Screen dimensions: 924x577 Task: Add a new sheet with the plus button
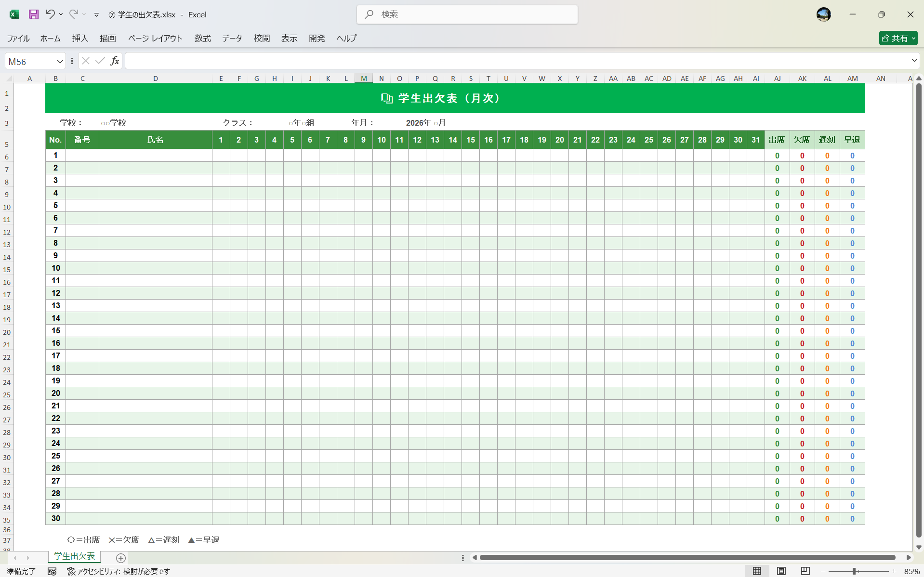tap(121, 558)
